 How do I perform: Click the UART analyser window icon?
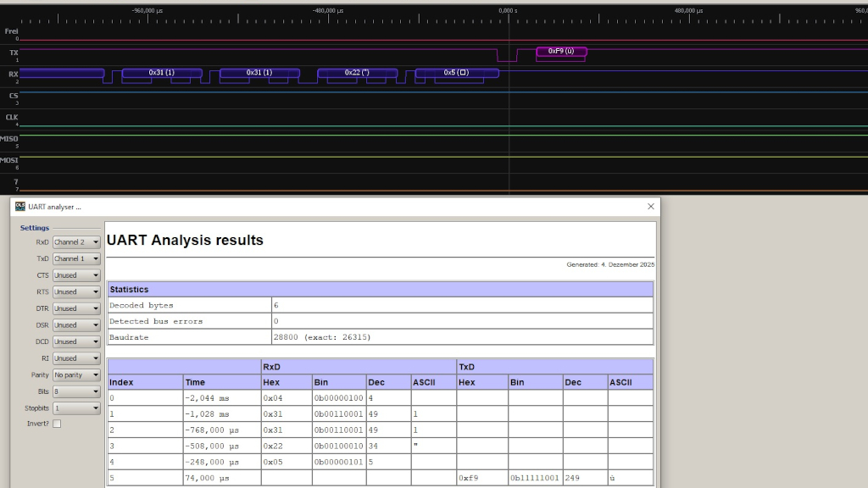point(20,206)
